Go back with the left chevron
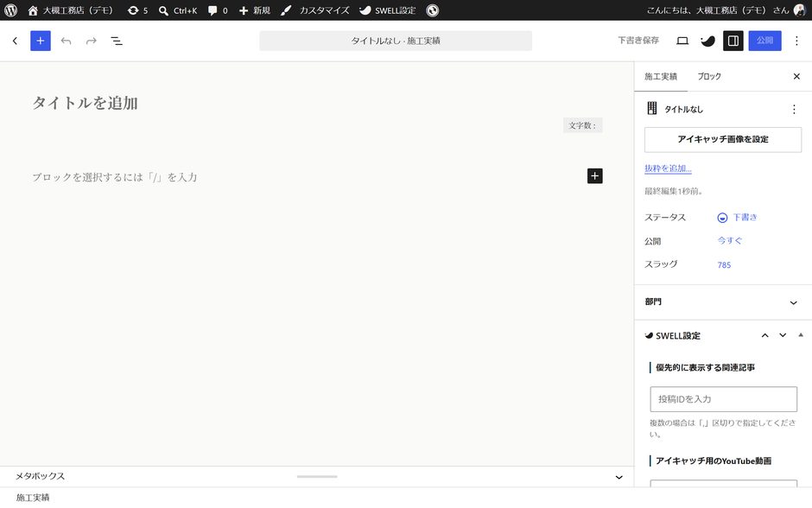 coord(15,41)
